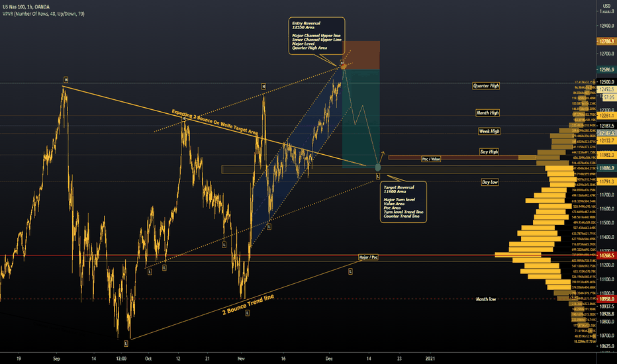
Task: Click the L marker under the early November low
Action: [x=248, y=313]
